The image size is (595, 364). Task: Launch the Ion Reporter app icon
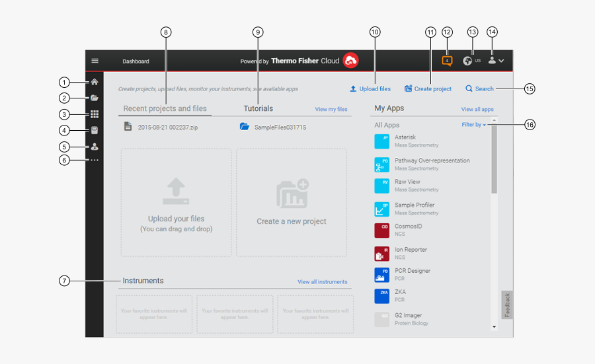point(382,254)
